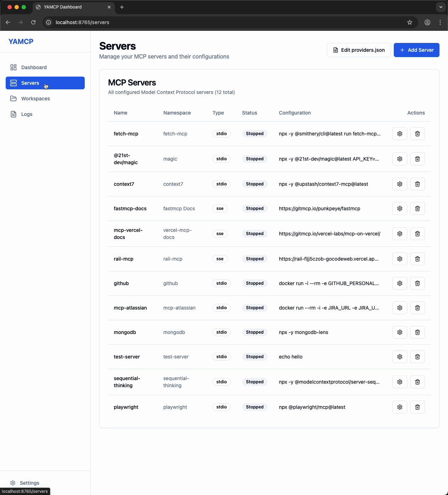Click Stopped status of playwright row
This screenshot has height=495, width=448.
pos(255,407)
